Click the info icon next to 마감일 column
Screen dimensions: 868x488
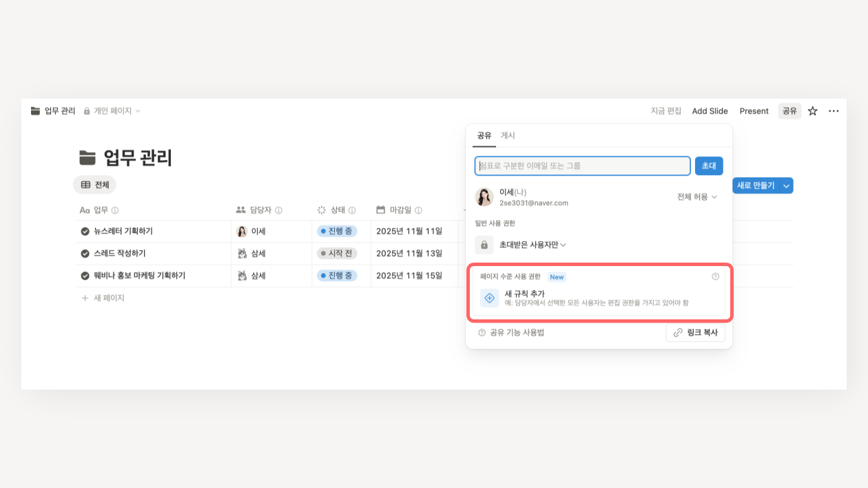pos(418,210)
